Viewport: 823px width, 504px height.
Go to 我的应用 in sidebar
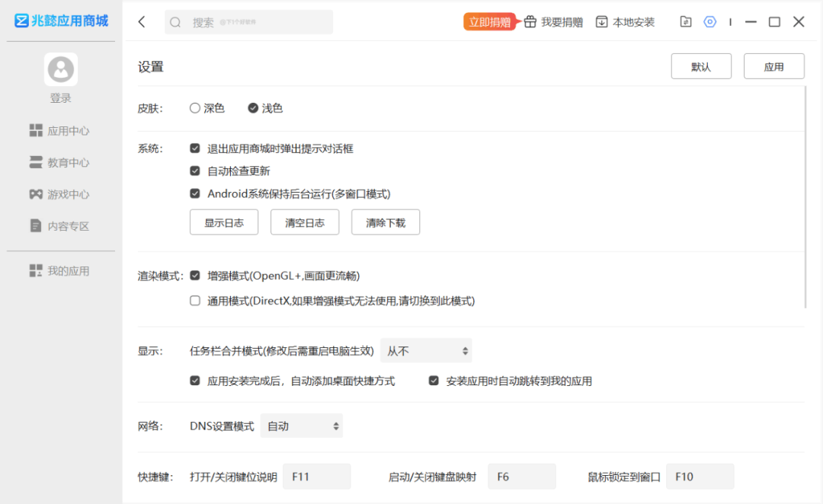(59, 270)
